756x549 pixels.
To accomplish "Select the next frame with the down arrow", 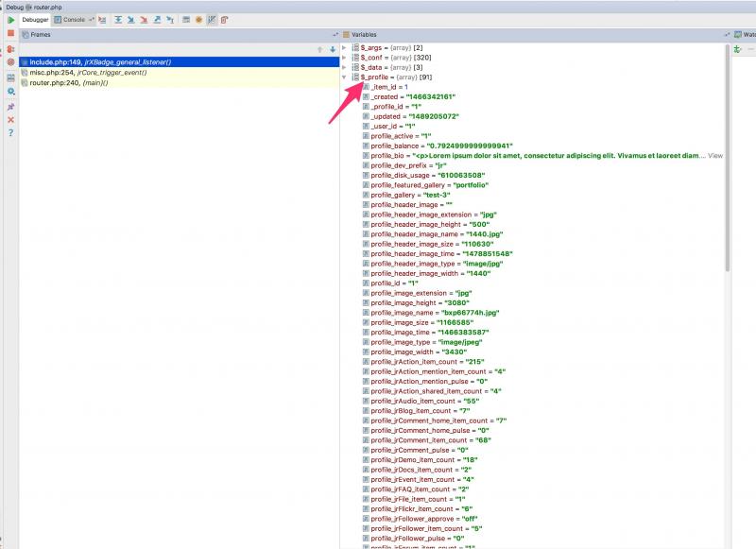I will tap(333, 49).
